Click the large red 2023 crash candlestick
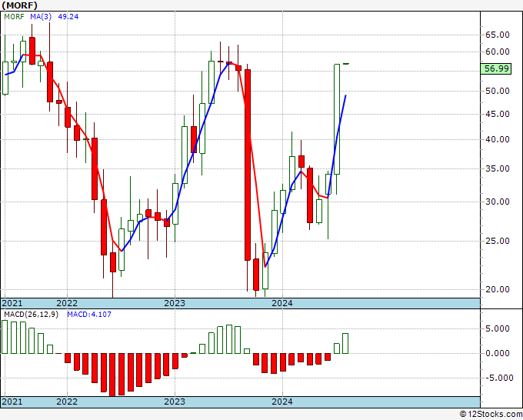Image resolution: width=523 pixels, height=420 pixels. pyautogui.click(x=248, y=165)
